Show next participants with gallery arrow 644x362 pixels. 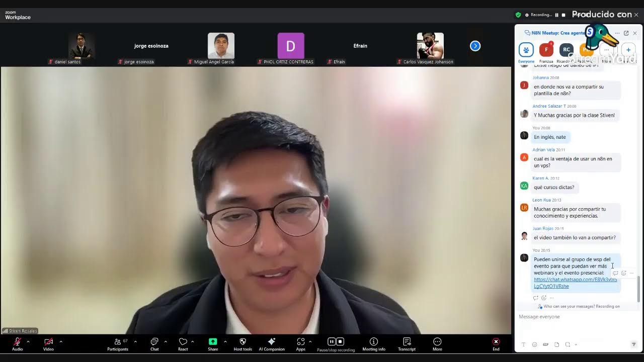pos(475,46)
